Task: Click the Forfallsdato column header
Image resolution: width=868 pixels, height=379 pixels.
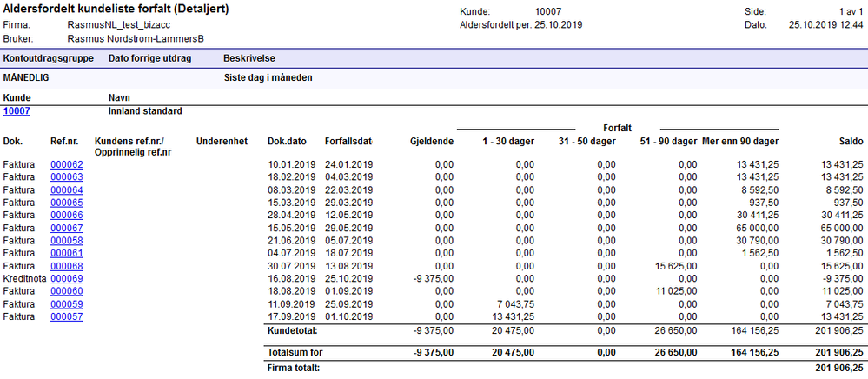Action: [x=348, y=142]
